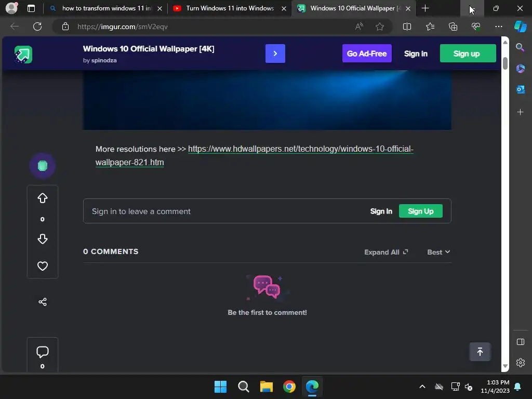This screenshot has width=532, height=399.
Task: Favorite the post with the heart
Action: pos(43,266)
